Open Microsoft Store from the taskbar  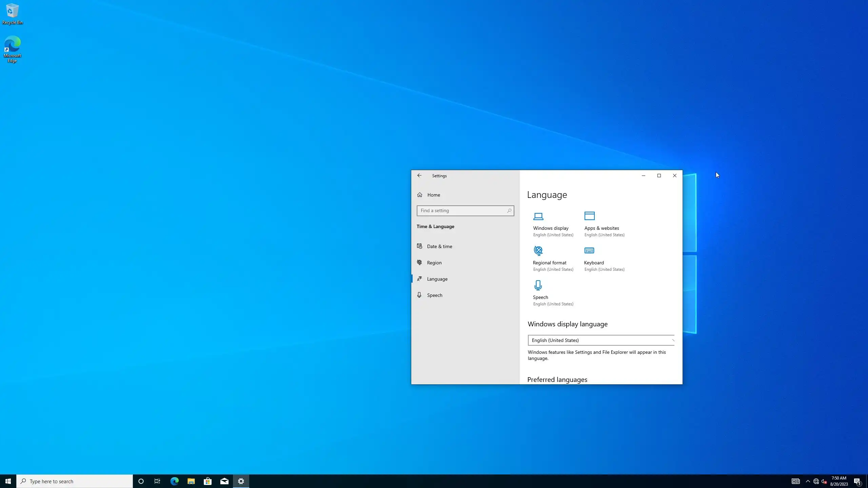coord(208,481)
